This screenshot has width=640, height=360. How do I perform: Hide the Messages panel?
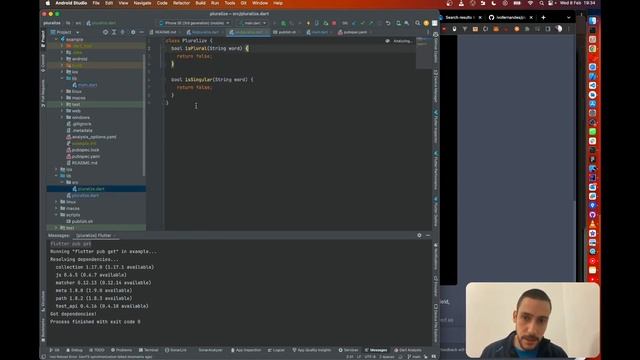click(x=428, y=236)
